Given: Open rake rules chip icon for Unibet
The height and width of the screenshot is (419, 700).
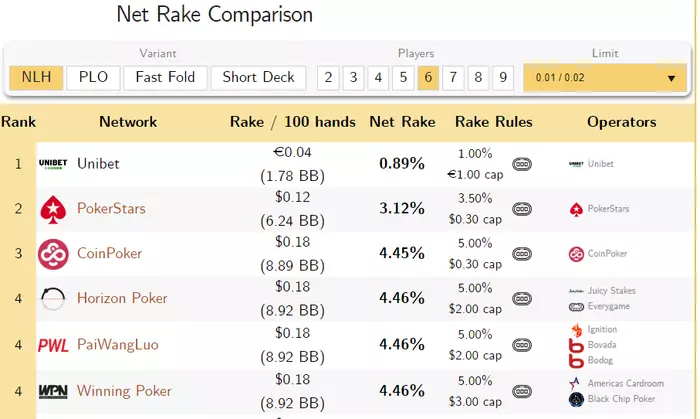Looking at the screenshot, I should [x=522, y=164].
